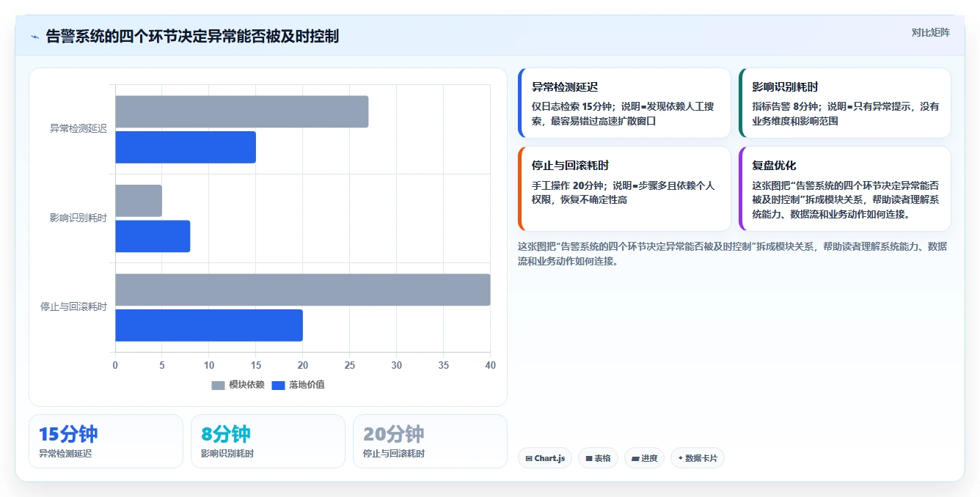Select the 8分钟 stat card

(x=268, y=441)
